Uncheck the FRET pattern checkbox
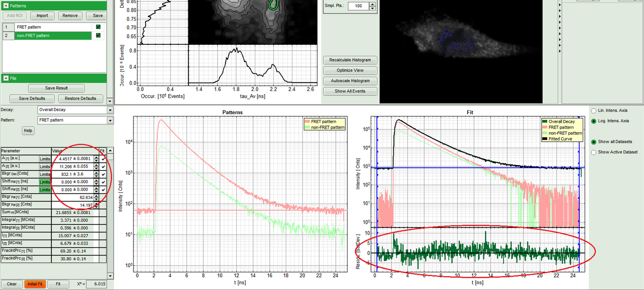The image size is (644, 290). click(x=98, y=27)
